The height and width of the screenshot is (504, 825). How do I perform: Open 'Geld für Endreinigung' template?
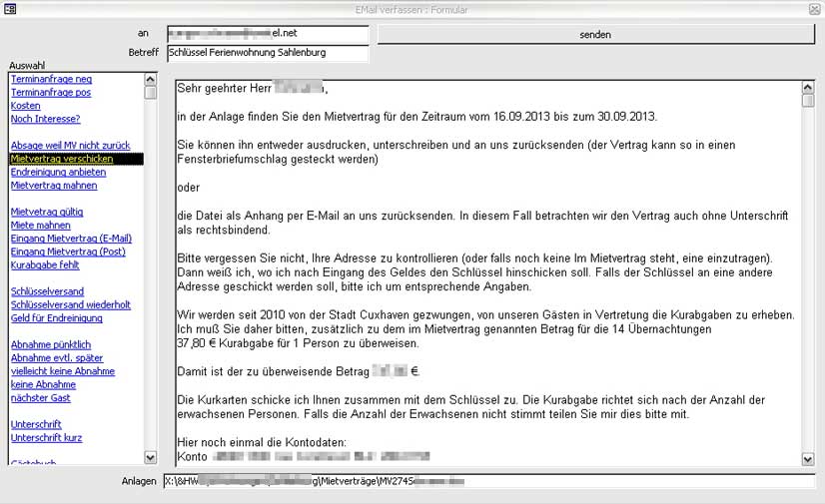[56, 318]
